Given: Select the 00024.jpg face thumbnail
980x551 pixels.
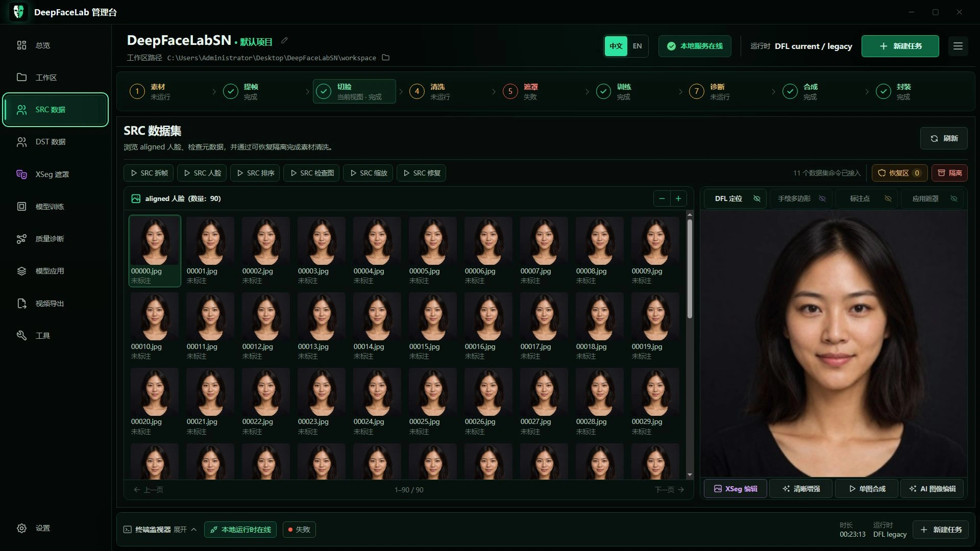Looking at the screenshot, I should [377, 402].
